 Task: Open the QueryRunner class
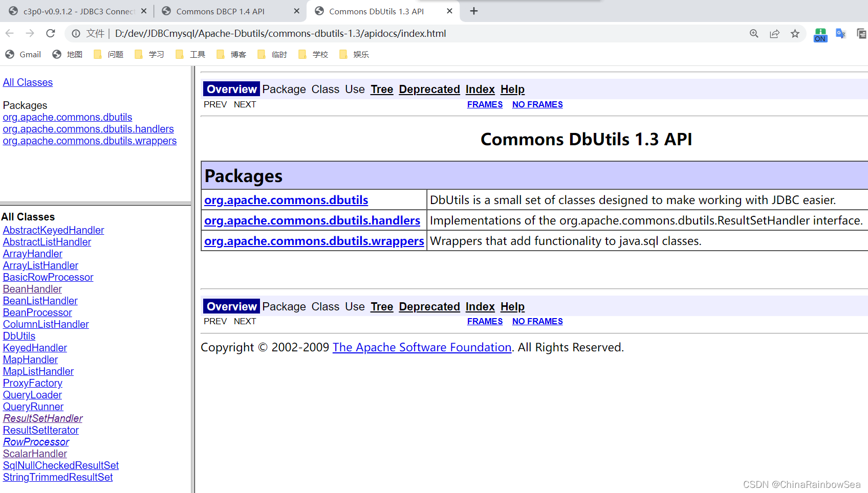pos(33,407)
